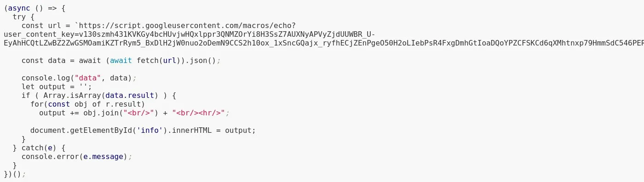Click 'let output' declaration line
The image size is (644, 182).
click(x=57, y=86)
